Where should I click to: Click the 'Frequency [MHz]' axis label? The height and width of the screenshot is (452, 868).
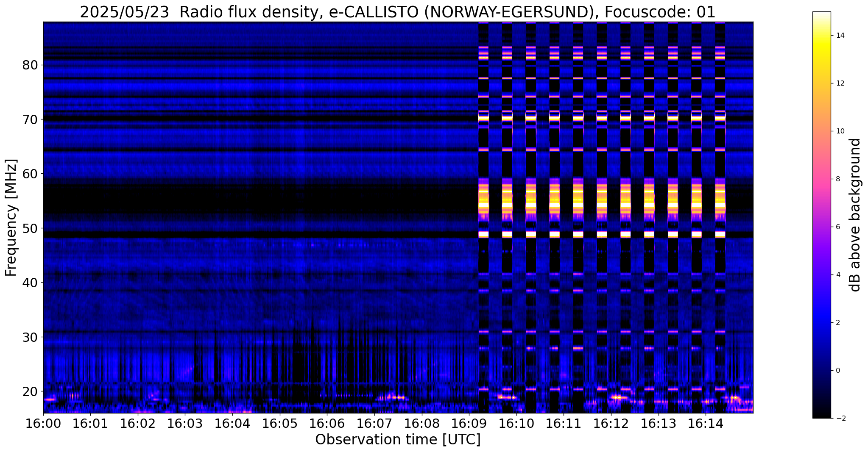(11, 218)
